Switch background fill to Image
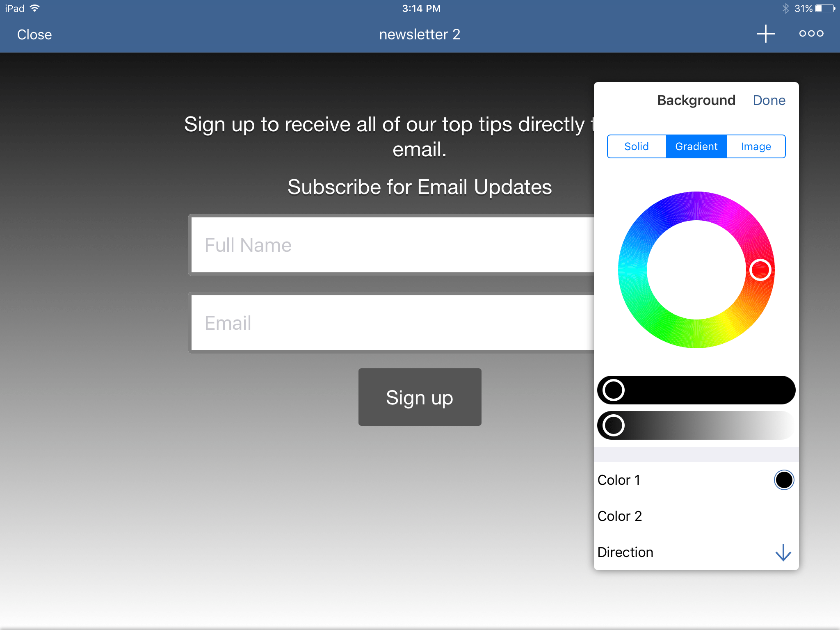 (756, 146)
